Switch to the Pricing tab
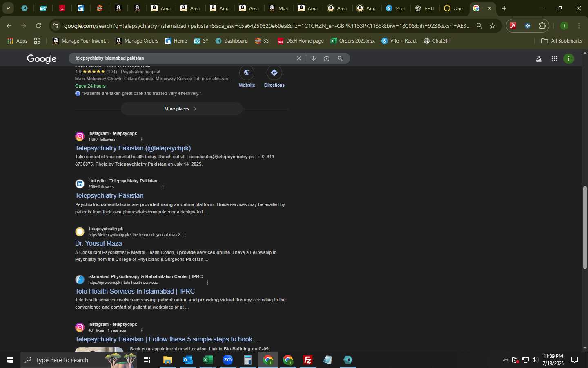Screen dimensions: 588x368 pyautogui.click(x=396, y=8)
